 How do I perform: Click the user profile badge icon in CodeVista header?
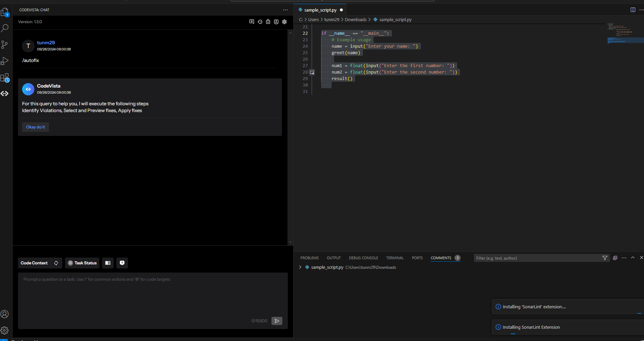click(276, 22)
